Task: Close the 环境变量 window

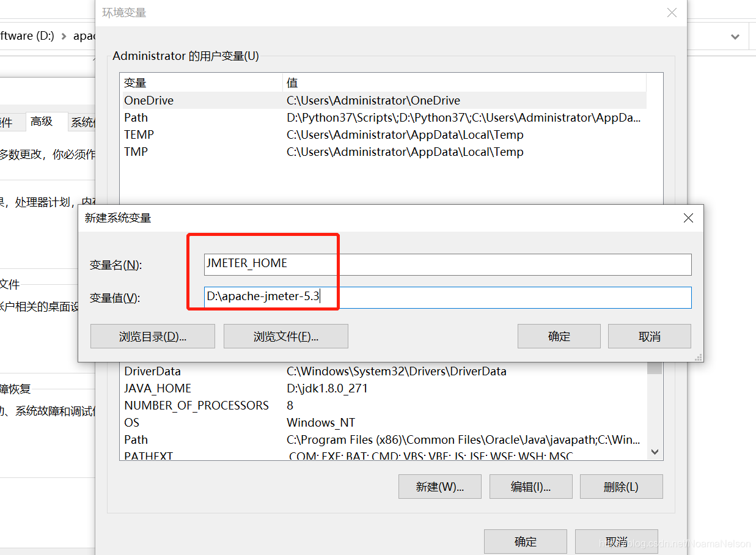Action: click(x=672, y=13)
